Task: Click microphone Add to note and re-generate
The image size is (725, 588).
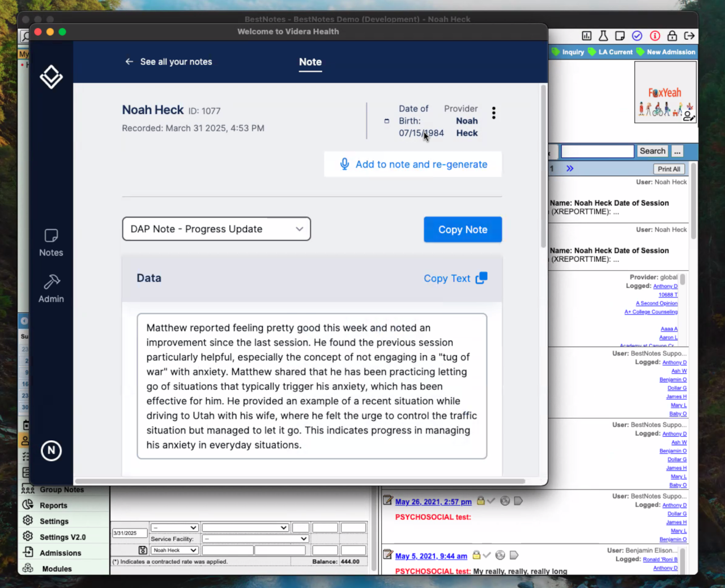Action: 413,164
